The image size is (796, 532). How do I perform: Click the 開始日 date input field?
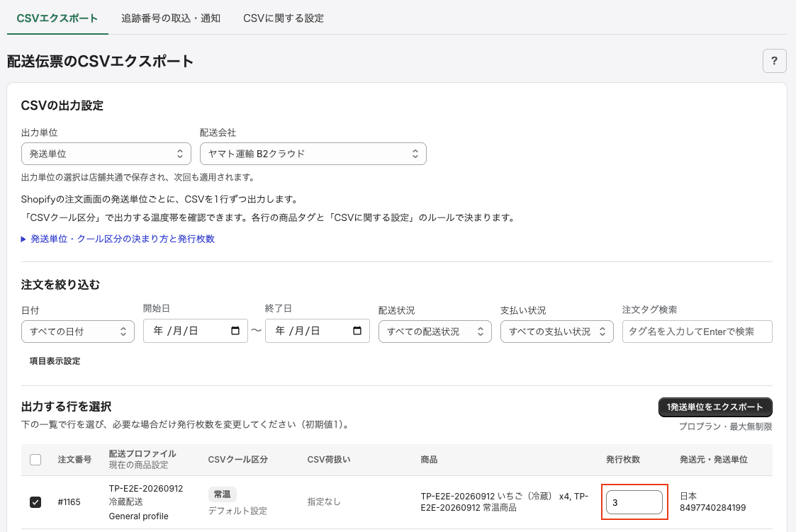(x=196, y=331)
